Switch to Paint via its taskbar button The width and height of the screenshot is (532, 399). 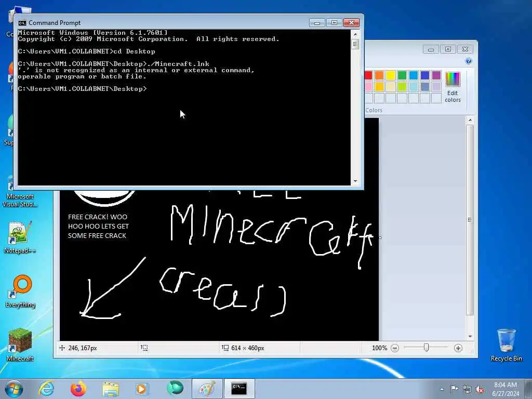click(207, 389)
